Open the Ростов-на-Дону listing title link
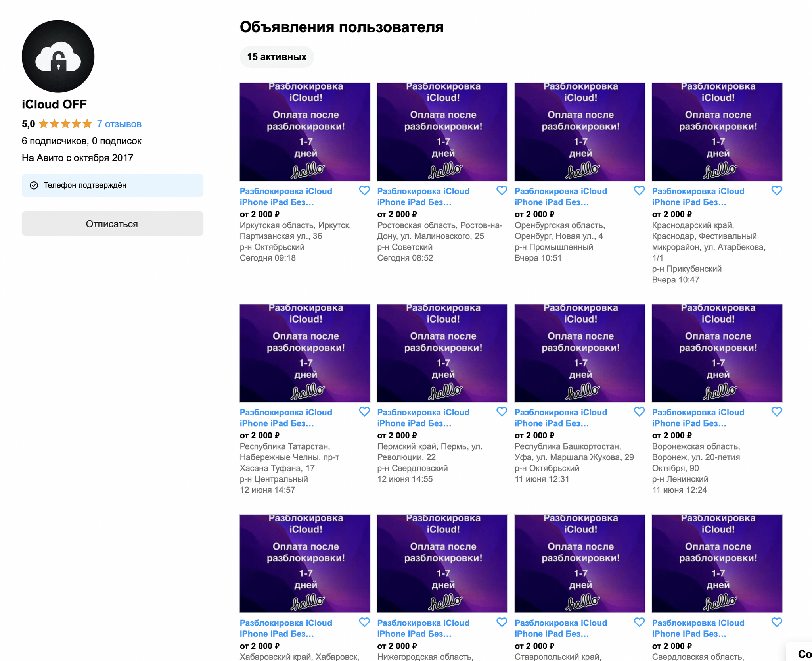This screenshot has height=661, width=812. (423, 197)
